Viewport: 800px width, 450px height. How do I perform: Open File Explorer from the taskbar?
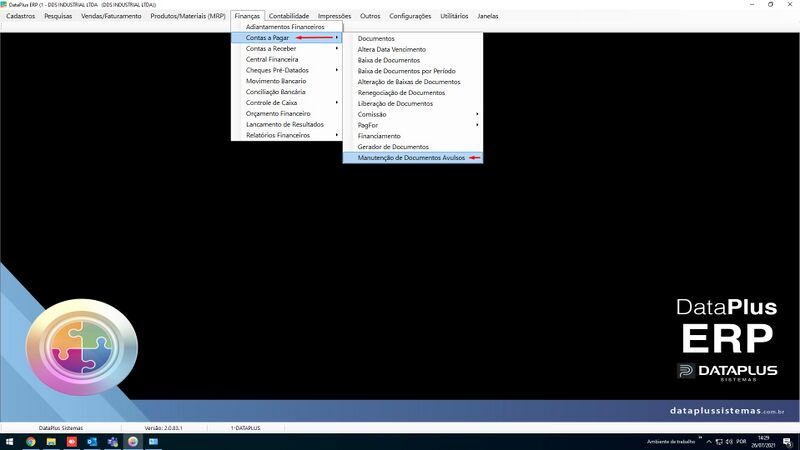[x=51, y=442]
